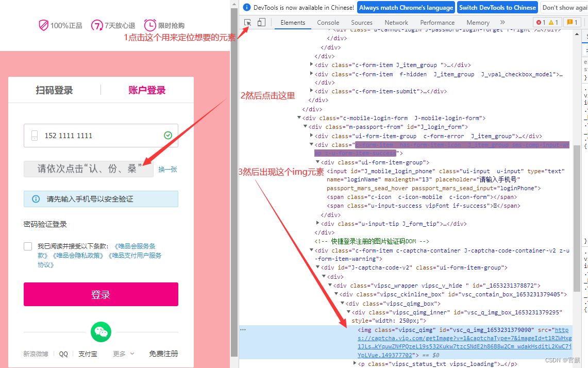Collapse the vipsc_ckinline_box div node
Screen dimensions: 588x368
click(x=336, y=294)
